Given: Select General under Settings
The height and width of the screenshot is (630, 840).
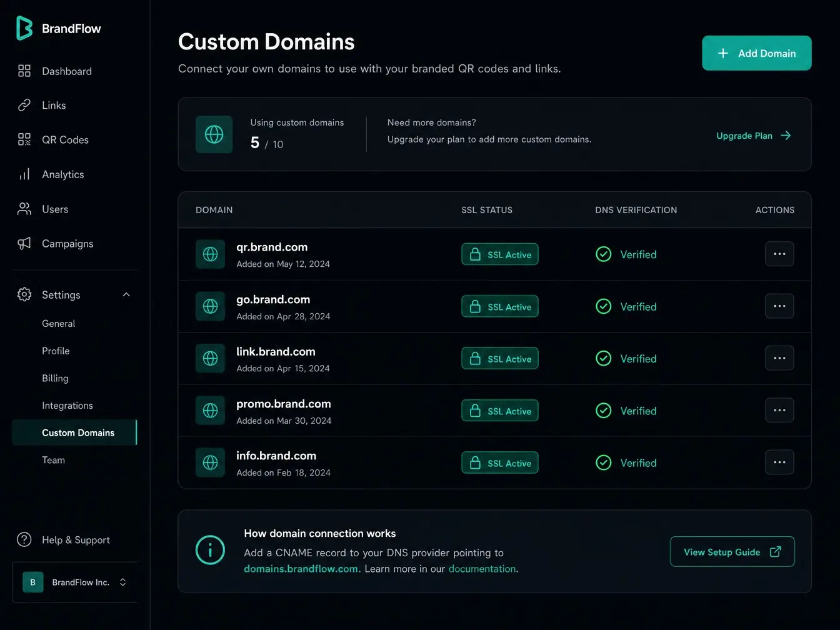Looking at the screenshot, I should pyautogui.click(x=58, y=324).
